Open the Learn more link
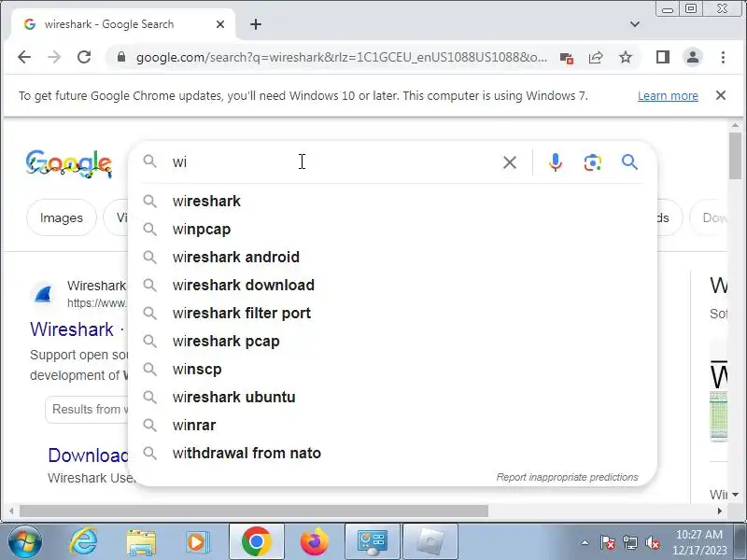Screen dimensions: 747x560 668,96
